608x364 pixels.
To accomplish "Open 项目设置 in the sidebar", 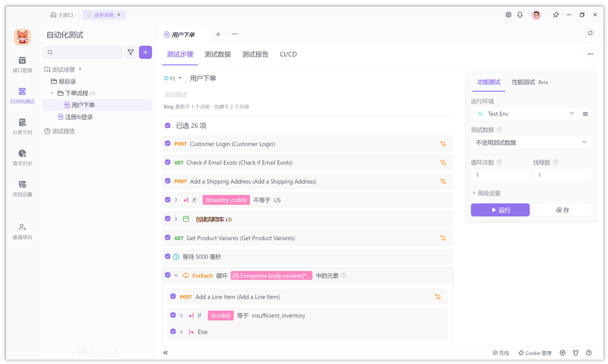I will (x=22, y=188).
